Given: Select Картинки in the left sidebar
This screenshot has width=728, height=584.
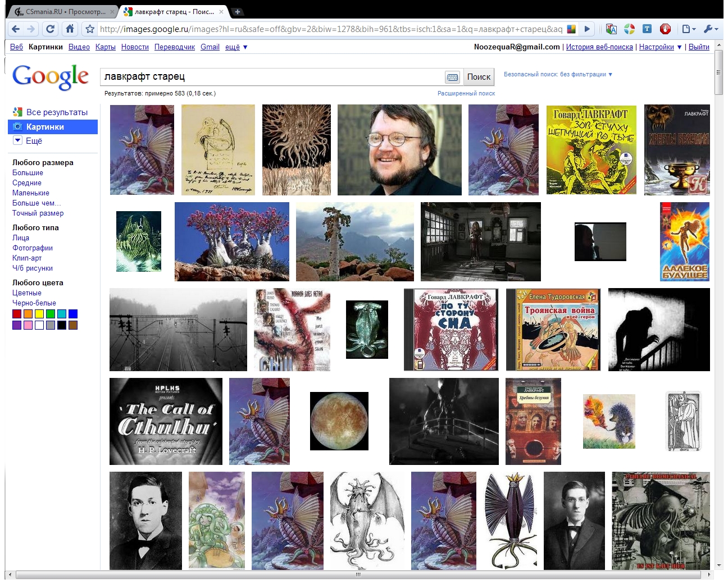Looking at the screenshot, I should point(53,127).
